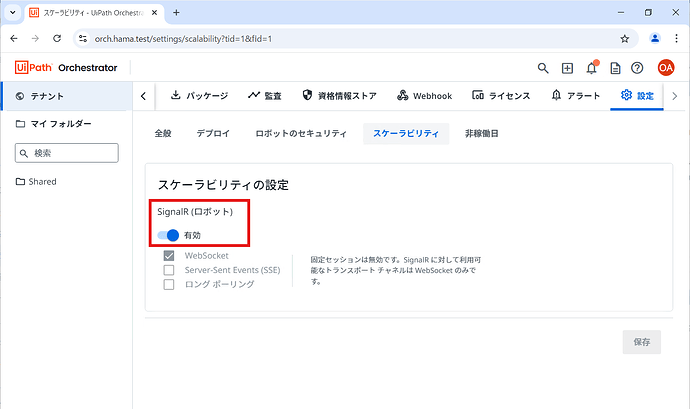The width and height of the screenshot is (690, 409).
Task: Open the 資格情報ストア tab
Action: tap(339, 96)
